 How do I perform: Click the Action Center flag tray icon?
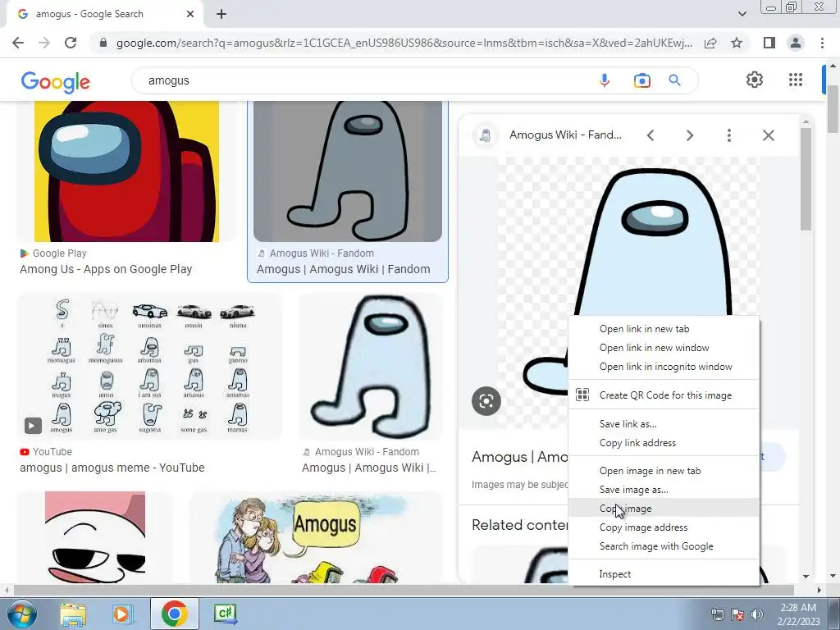tap(737, 614)
